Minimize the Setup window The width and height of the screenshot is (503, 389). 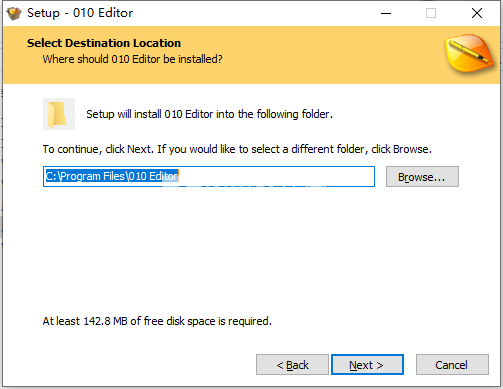tap(386, 13)
